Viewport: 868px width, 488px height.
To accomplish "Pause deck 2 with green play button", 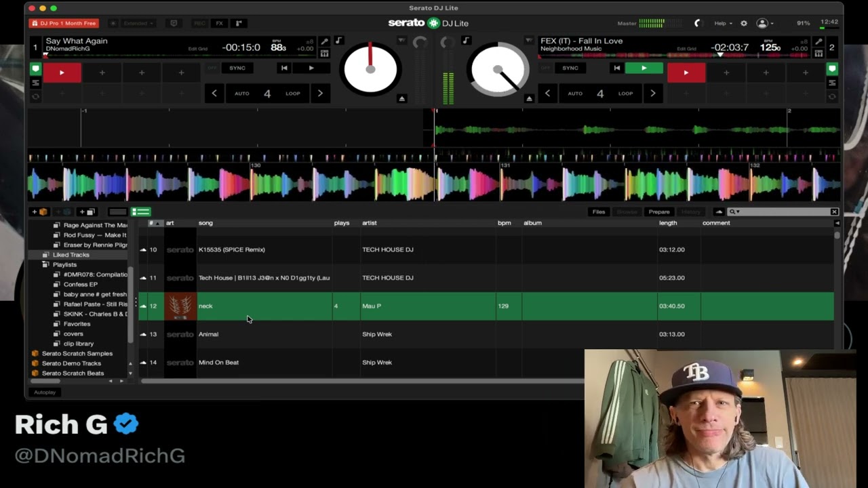I will point(644,68).
